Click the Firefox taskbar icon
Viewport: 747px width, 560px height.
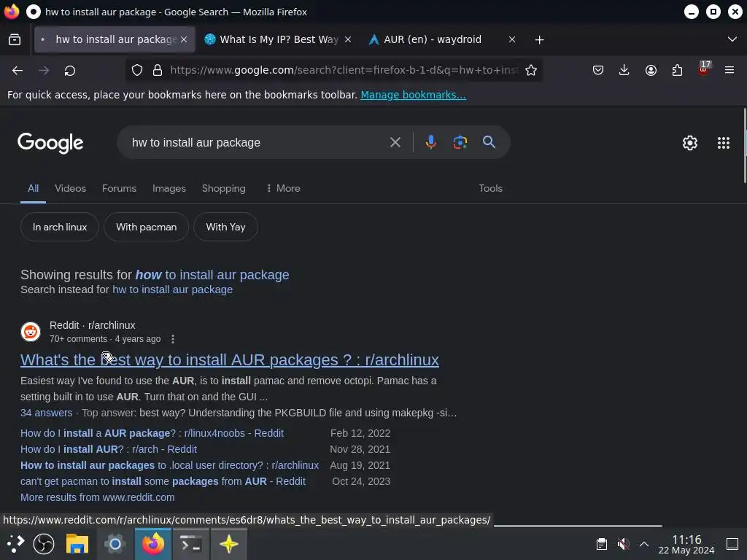pyautogui.click(x=153, y=544)
